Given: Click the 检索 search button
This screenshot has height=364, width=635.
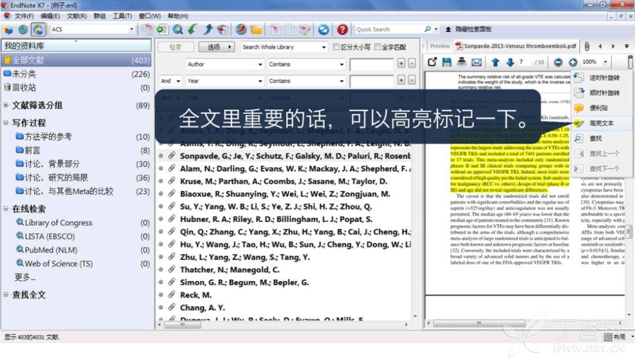Looking at the screenshot, I should click(x=175, y=47).
